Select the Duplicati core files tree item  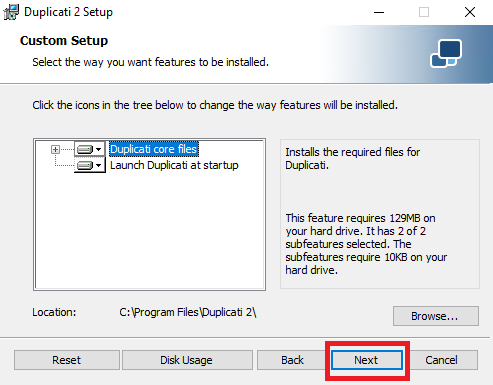point(154,149)
